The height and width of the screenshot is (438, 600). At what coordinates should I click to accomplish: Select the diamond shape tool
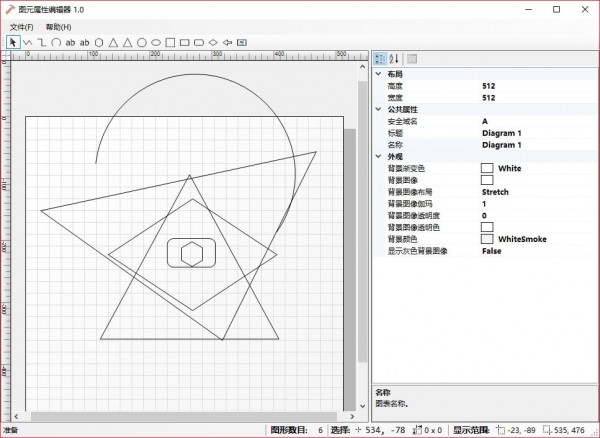[x=213, y=42]
